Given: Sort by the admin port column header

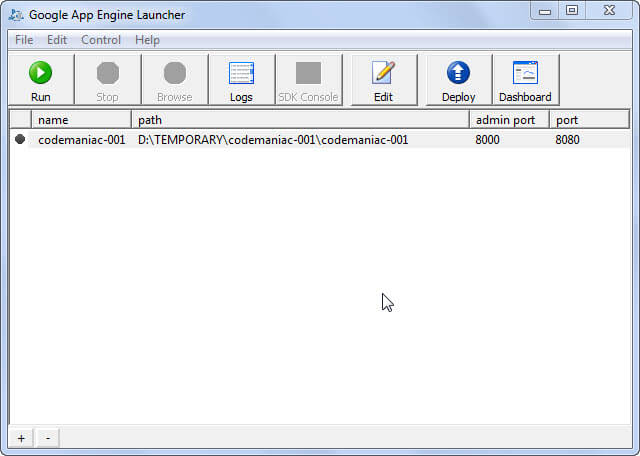Looking at the screenshot, I should (x=509, y=120).
